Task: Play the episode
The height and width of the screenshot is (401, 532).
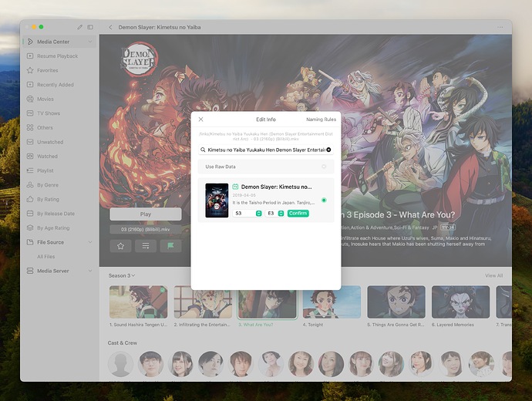Action: point(146,214)
